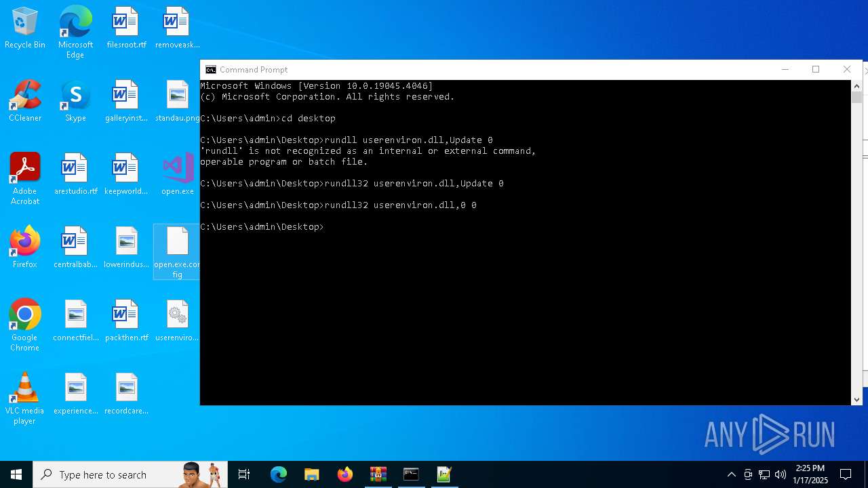Launch Firefox from the taskbar
The height and width of the screenshot is (488, 868).
click(x=345, y=474)
